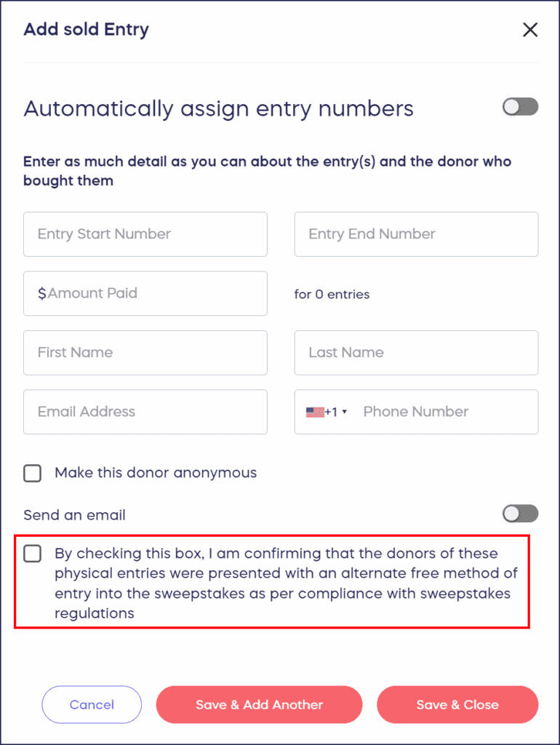Focus the Amount Paid input
This screenshot has height=745, width=560.
click(x=153, y=293)
